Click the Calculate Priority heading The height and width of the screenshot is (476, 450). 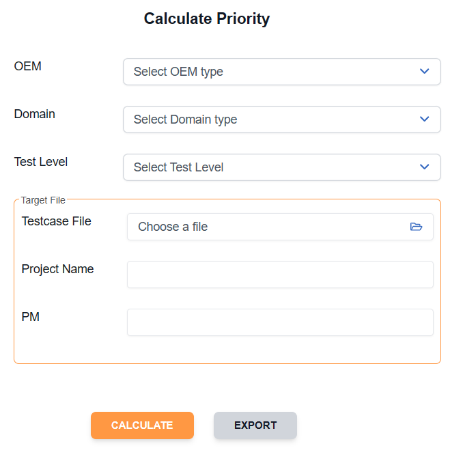pos(207,19)
